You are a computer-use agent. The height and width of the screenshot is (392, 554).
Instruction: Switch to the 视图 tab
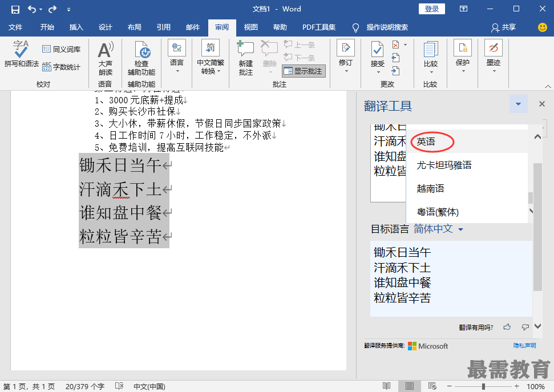pyautogui.click(x=251, y=27)
